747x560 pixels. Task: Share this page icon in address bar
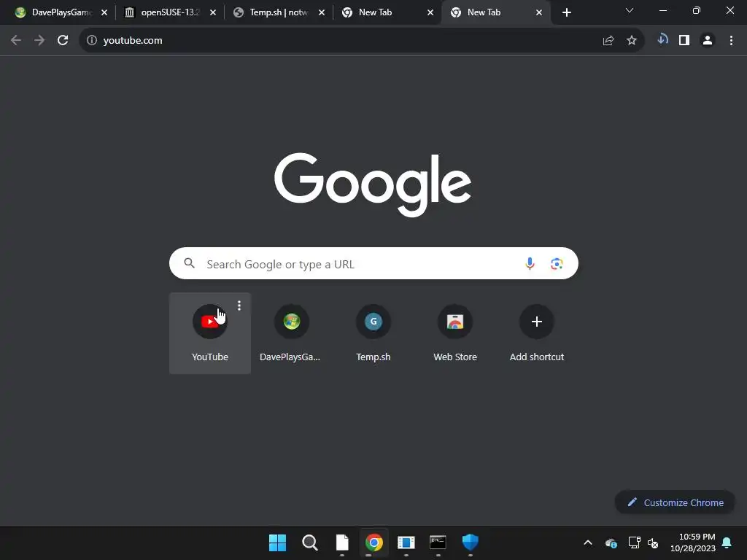coord(608,41)
